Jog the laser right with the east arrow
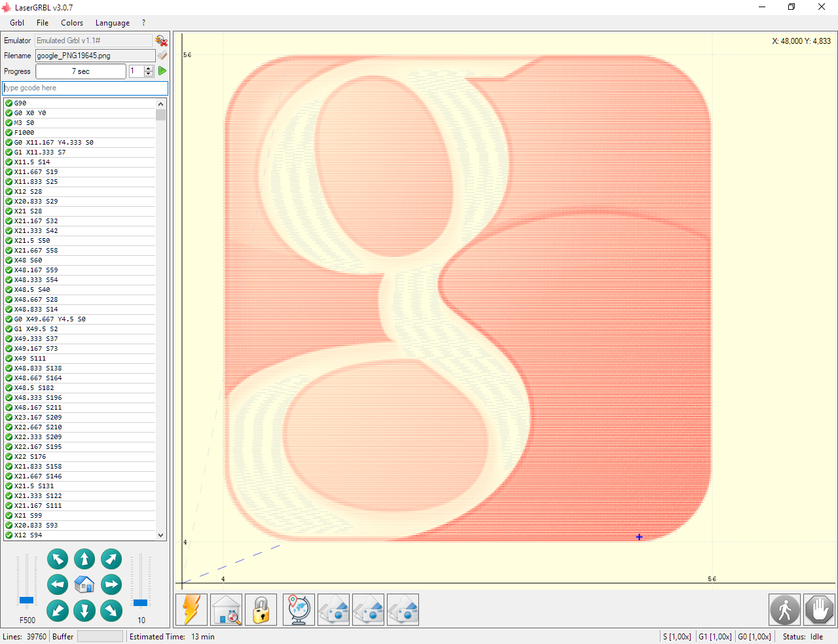The width and height of the screenshot is (838, 644). click(x=111, y=584)
